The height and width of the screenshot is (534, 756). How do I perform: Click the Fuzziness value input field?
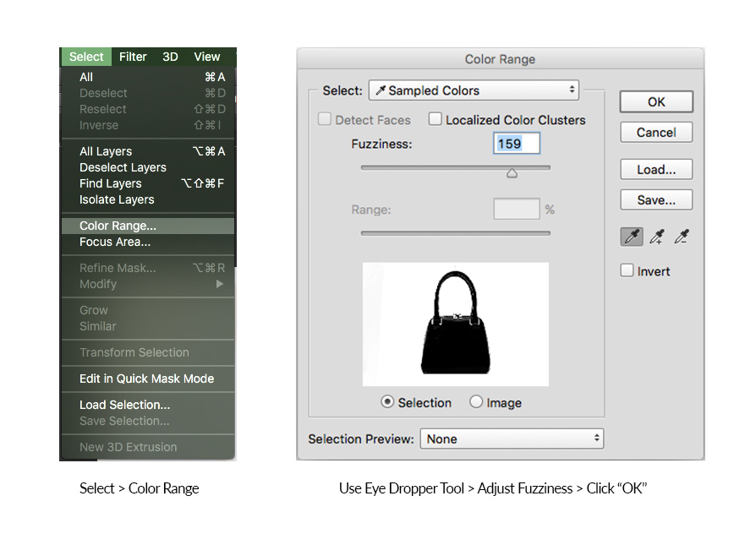click(x=516, y=144)
